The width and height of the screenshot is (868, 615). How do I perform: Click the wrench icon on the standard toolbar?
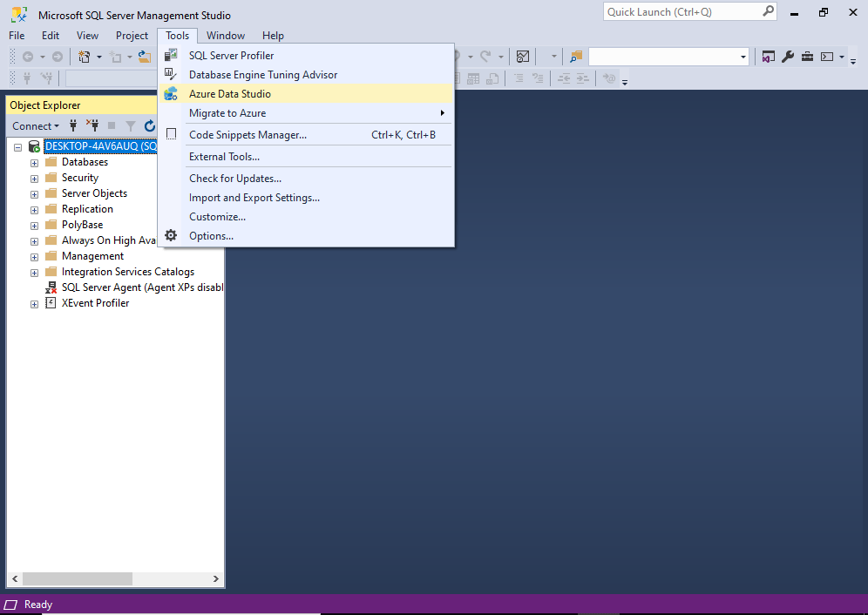click(788, 56)
